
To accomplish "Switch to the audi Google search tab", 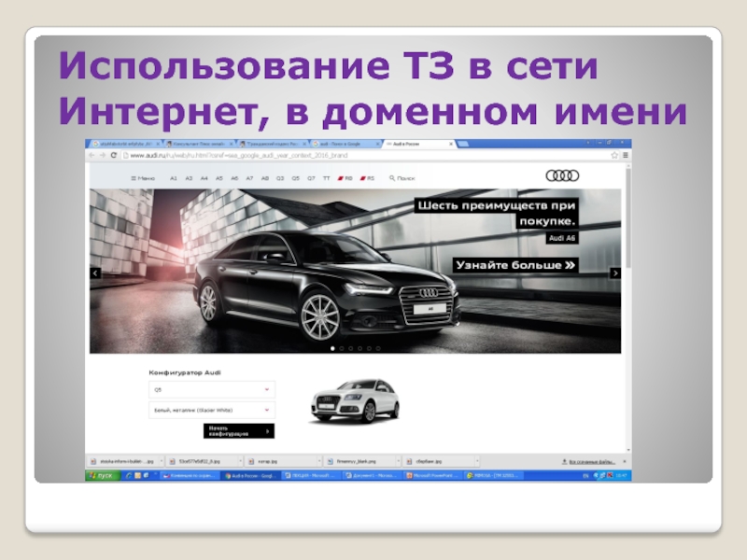I will (x=345, y=144).
